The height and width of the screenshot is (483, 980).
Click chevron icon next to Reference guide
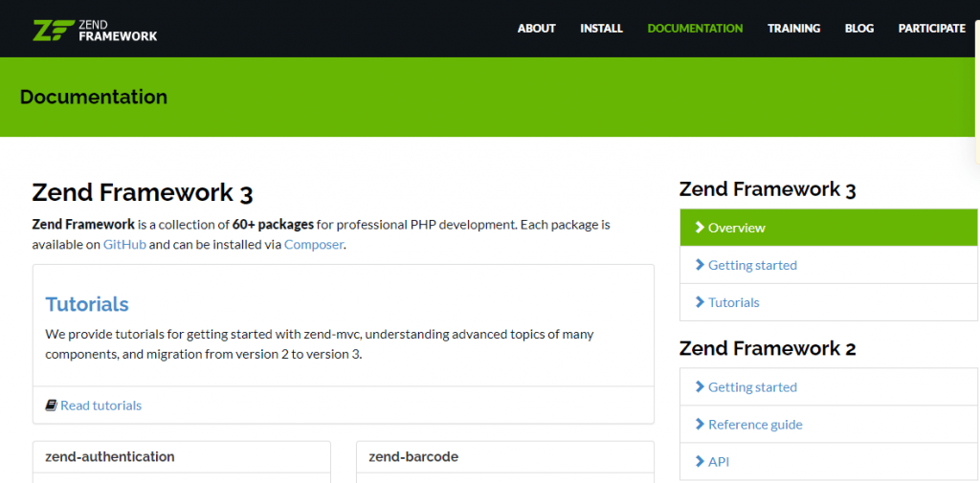[x=700, y=425]
